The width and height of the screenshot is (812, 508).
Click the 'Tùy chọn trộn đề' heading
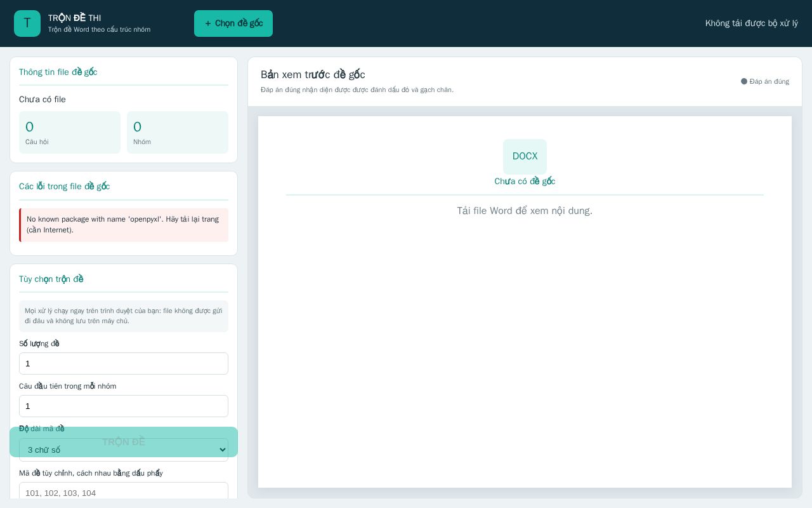[x=51, y=279]
